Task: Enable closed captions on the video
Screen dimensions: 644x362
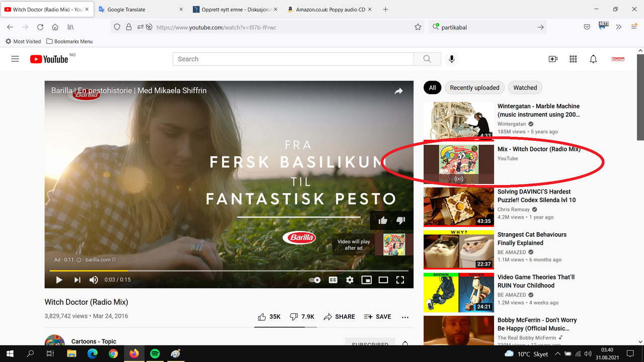Action: tap(333, 280)
